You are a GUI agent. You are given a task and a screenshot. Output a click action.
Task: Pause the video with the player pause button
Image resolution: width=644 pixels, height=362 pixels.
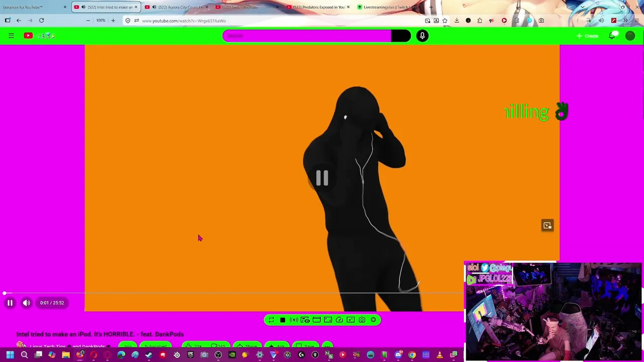[x=10, y=303]
